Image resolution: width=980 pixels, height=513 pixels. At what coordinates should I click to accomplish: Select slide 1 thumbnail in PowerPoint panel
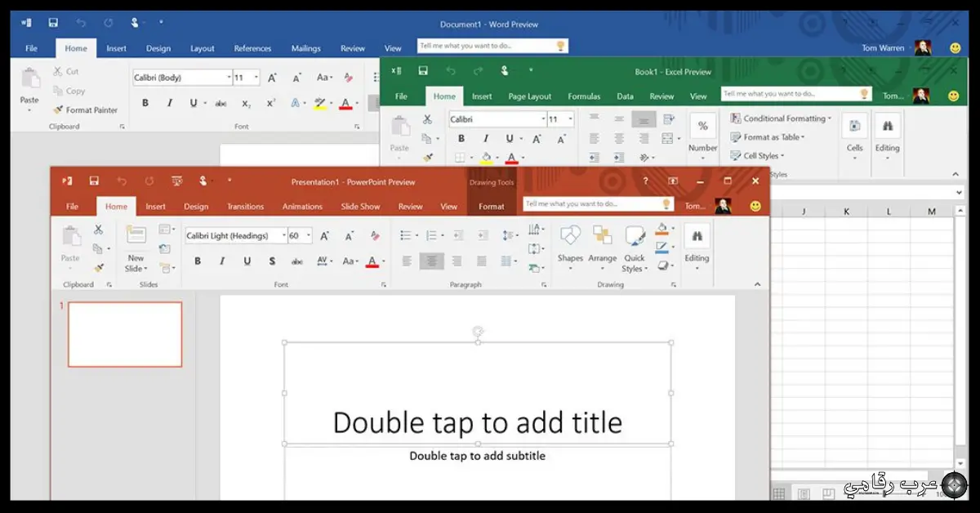click(125, 334)
